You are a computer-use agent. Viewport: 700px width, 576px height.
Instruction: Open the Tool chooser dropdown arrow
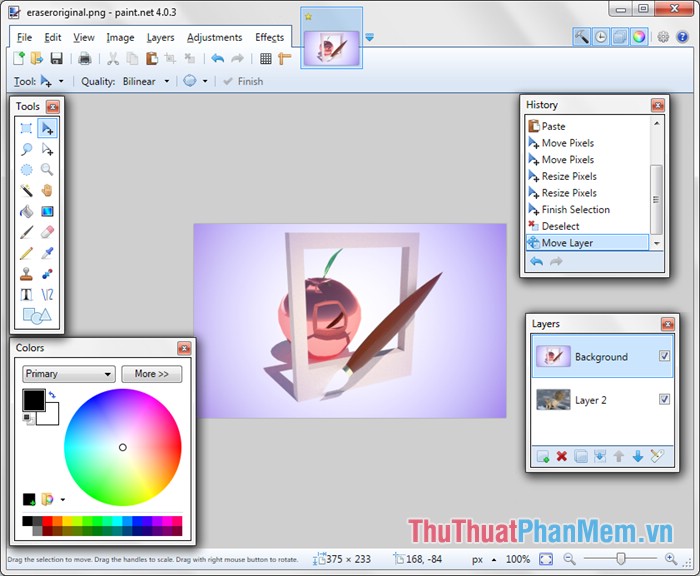tap(61, 81)
